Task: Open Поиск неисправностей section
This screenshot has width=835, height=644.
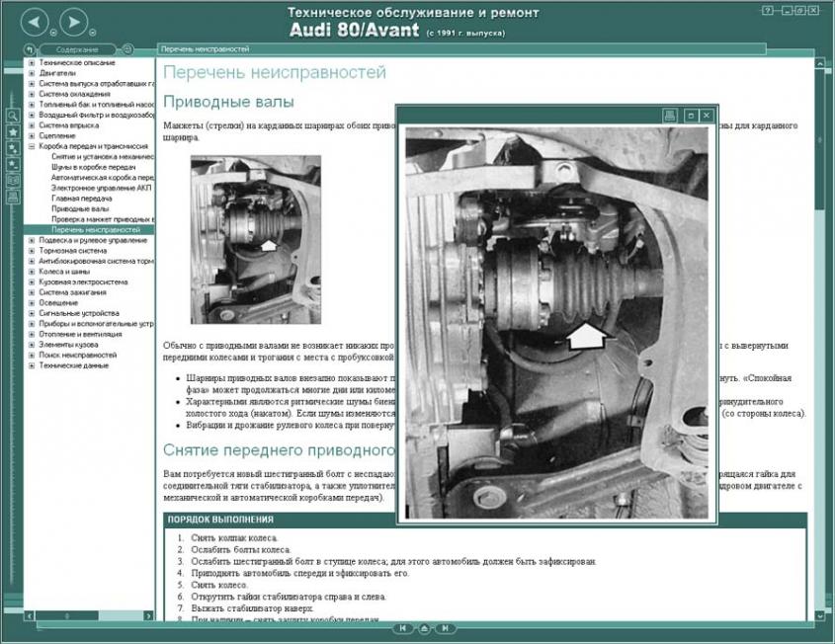Action: coord(78,355)
